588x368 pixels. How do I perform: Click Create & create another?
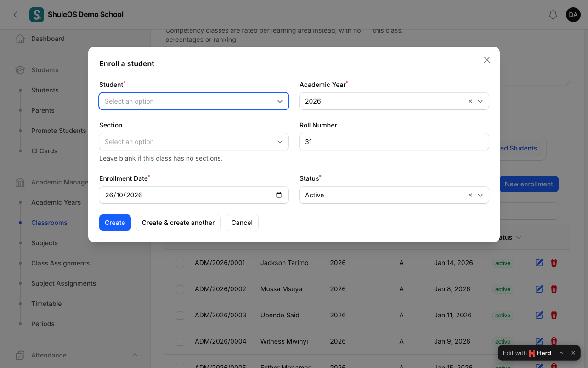coord(178,223)
